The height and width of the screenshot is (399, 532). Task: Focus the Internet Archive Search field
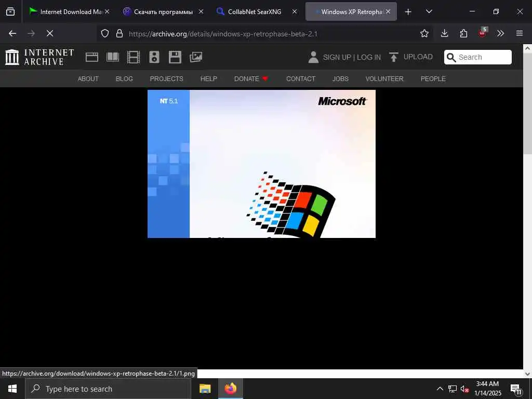(x=478, y=57)
